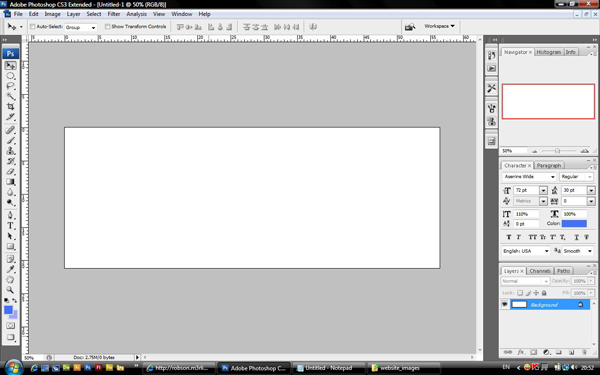Open website_images taskbar button
This screenshot has width=600, height=375.
[403, 368]
